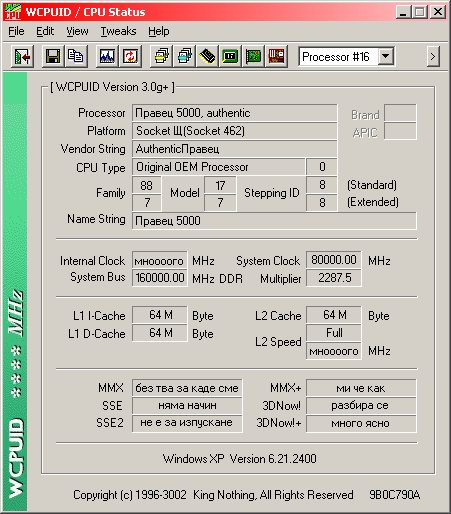
Task: Click the 3DNow! field 'разбира се'
Action: pyautogui.click(x=361, y=406)
